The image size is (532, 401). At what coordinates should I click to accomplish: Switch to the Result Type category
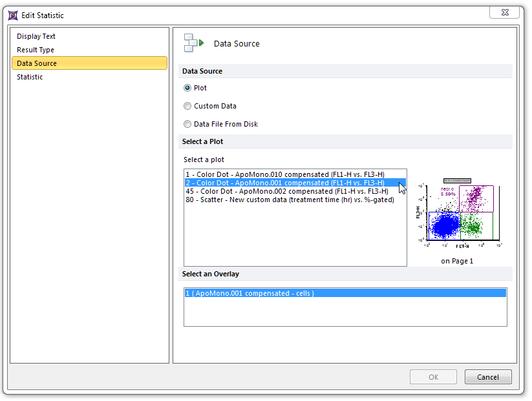tap(36, 50)
